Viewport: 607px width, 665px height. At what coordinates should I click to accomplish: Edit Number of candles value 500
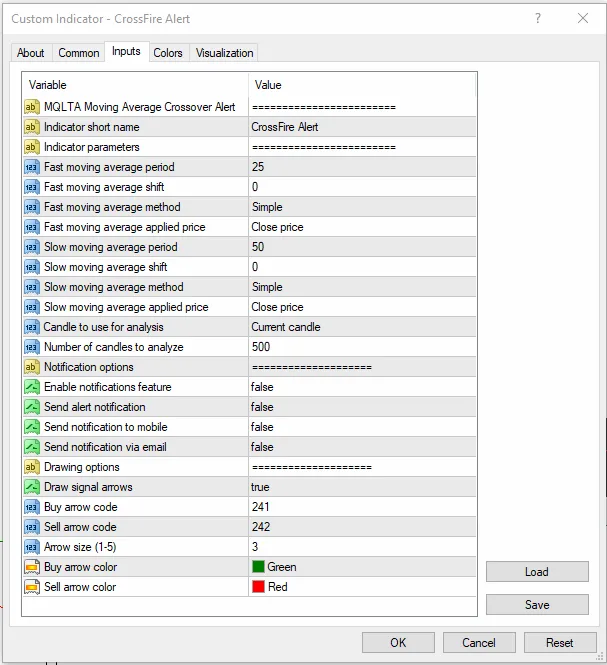click(x=362, y=347)
